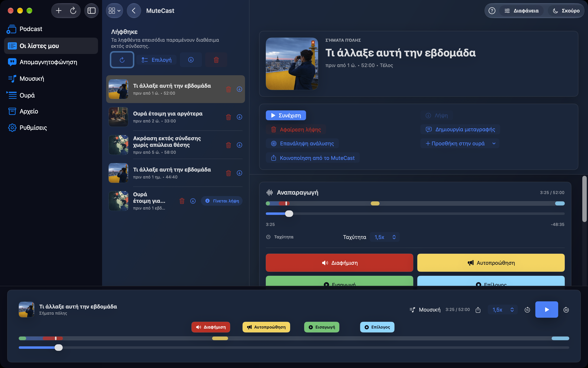This screenshot has width=588, height=368.
Task: Click blue outro segment on Αναπαραγωγή bar
Action: pos(560,203)
